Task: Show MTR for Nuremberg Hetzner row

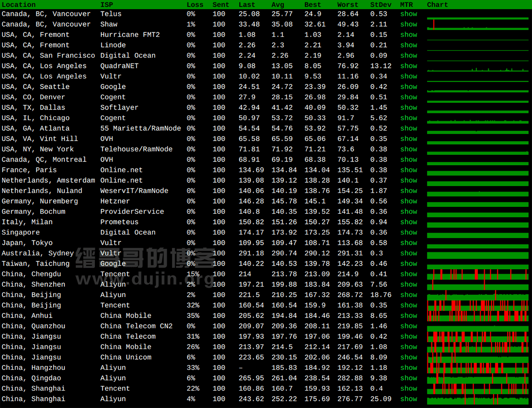Action: [408, 201]
